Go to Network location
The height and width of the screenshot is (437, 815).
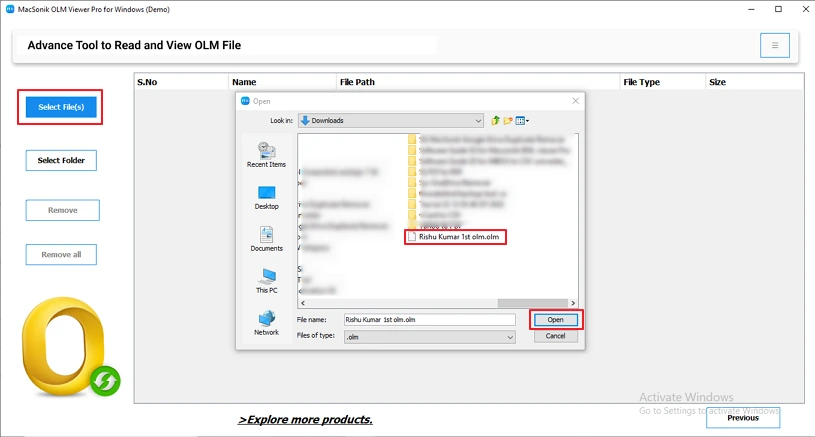click(x=266, y=323)
